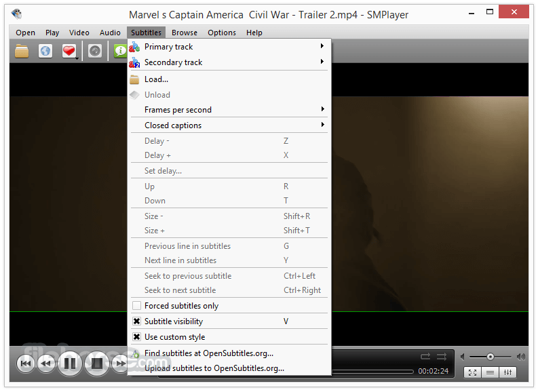Screen dimensions: 538x392
Task: Choose Load... subtitle file
Action: pos(229,79)
